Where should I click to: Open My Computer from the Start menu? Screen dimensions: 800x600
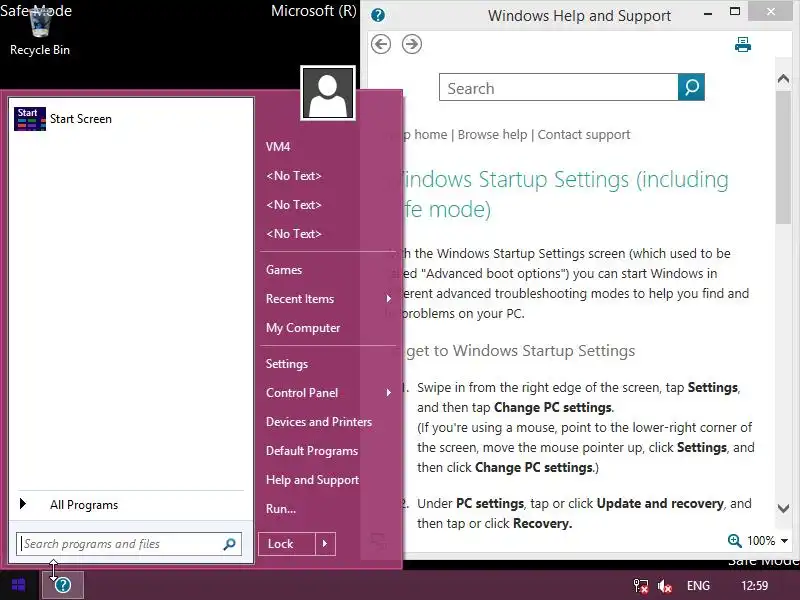pyautogui.click(x=303, y=328)
